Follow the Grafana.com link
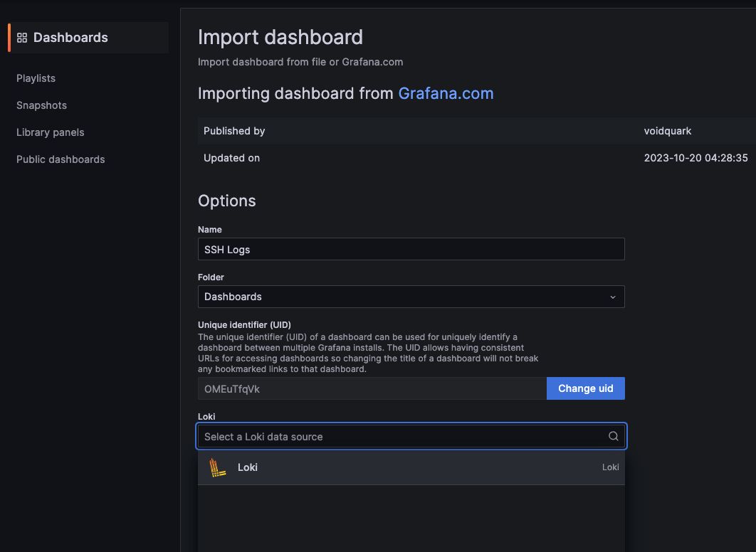Viewport: 756px width, 552px height. coord(446,93)
